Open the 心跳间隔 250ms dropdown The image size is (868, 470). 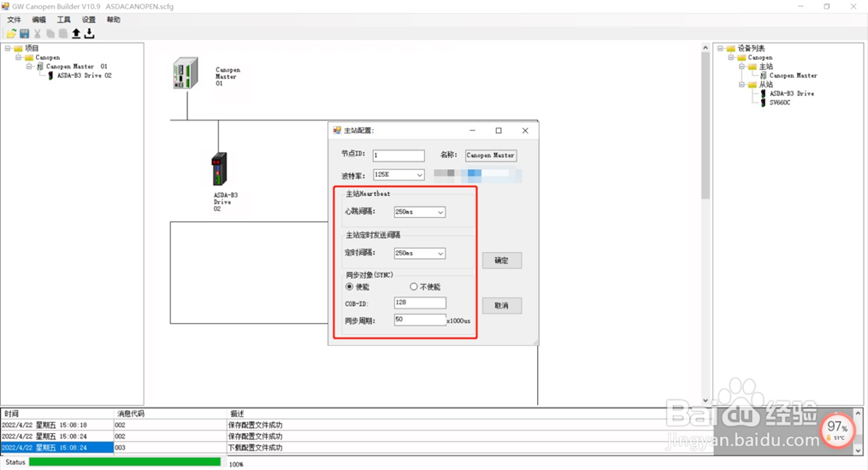tap(440, 212)
